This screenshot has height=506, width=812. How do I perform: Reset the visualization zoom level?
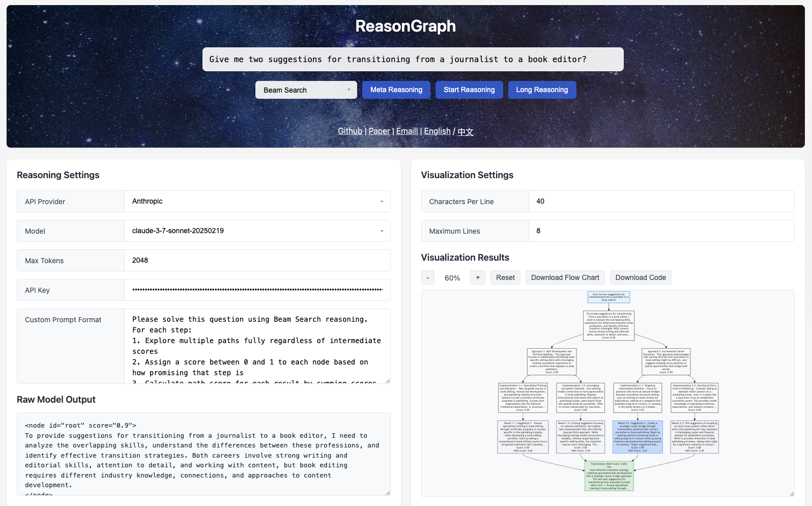coord(505,277)
